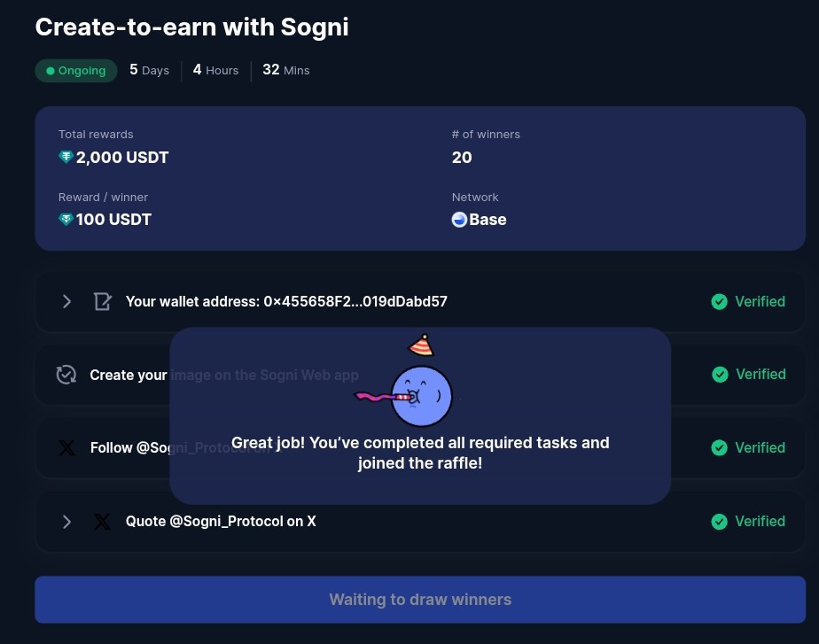Click the green check on wallet address row

click(x=719, y=302)
